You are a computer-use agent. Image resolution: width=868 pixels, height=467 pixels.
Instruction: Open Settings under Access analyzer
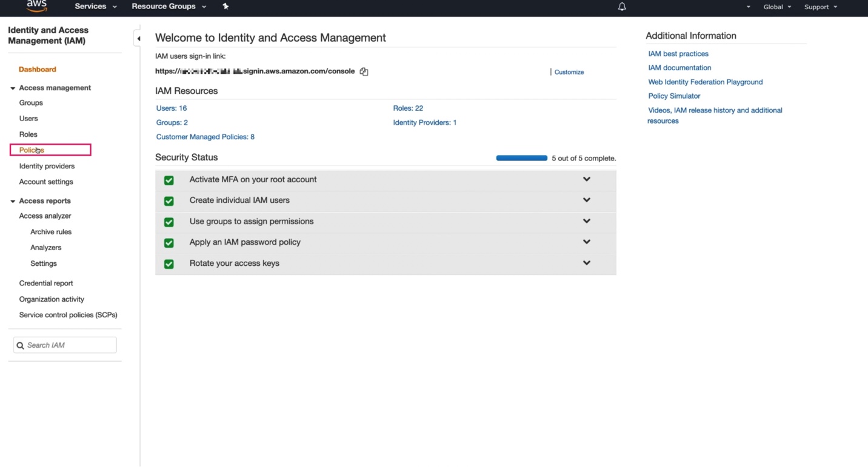point(44,263)
